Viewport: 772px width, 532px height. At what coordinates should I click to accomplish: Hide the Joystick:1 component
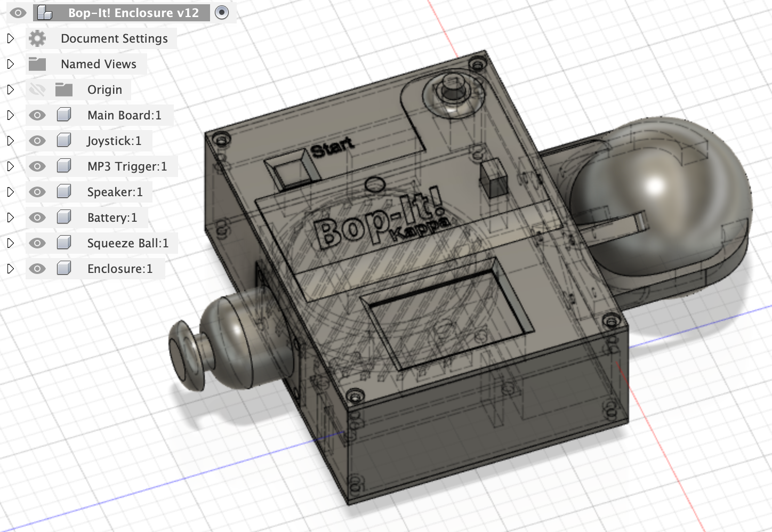click(37, 141)
